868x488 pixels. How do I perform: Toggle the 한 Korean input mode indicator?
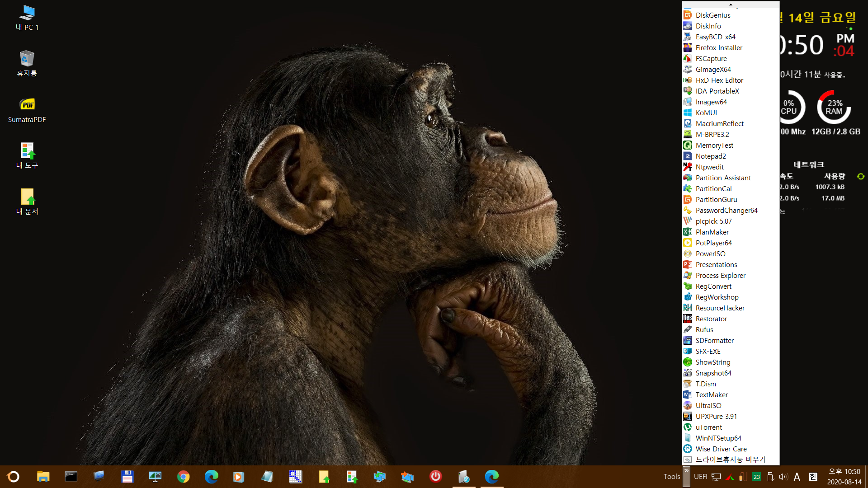[x=813, y=477]
